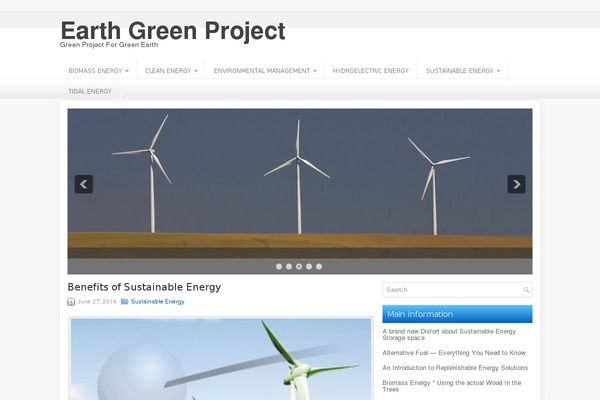Open the A brand new Distort article link
600x400 pixels.
pyautogui.click(x=449, y=335)
